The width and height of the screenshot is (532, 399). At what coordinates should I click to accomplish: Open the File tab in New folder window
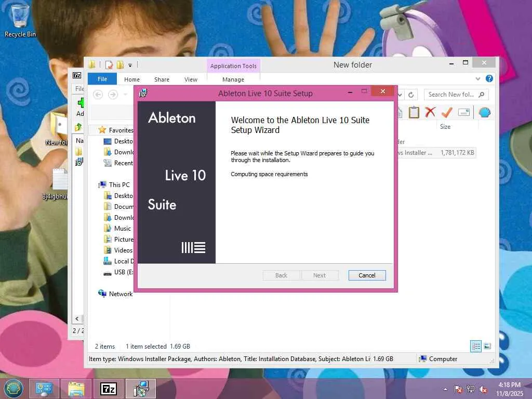[x=102, y=79]
